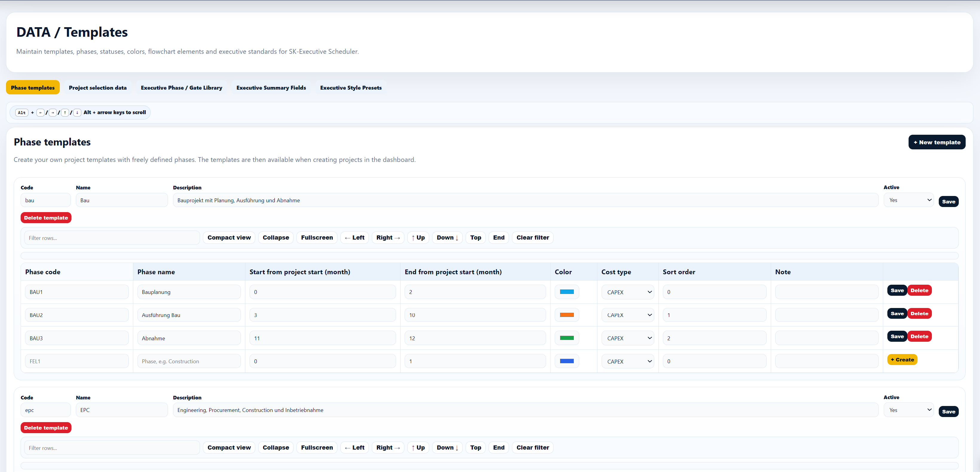Jump to Top in bau toolbar
The width and height of the screenshot is (980, 472).
pos(476,237)
